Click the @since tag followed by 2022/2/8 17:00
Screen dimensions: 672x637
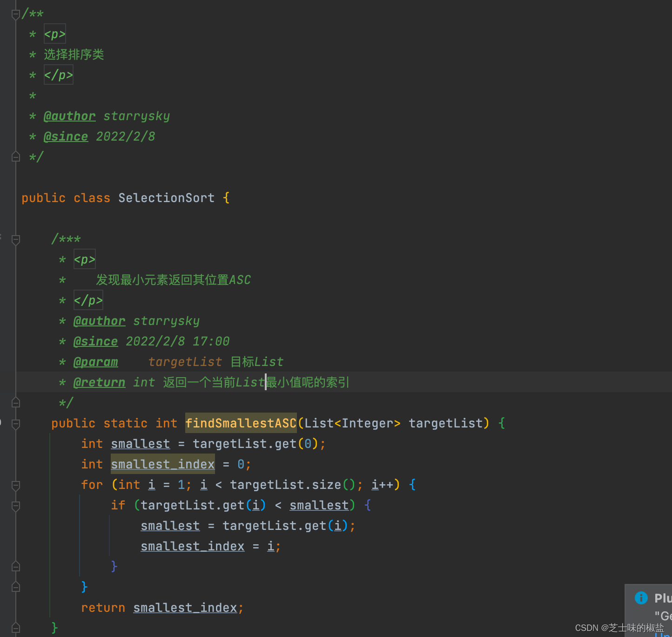click(96, 341)
